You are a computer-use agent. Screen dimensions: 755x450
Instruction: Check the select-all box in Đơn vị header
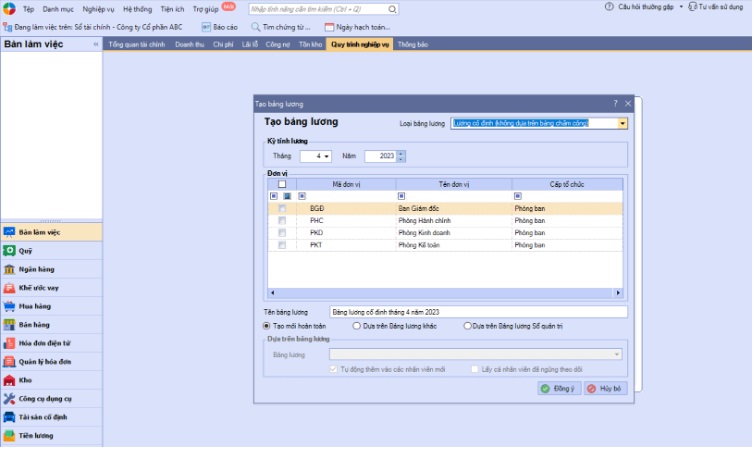click(282, 184)
